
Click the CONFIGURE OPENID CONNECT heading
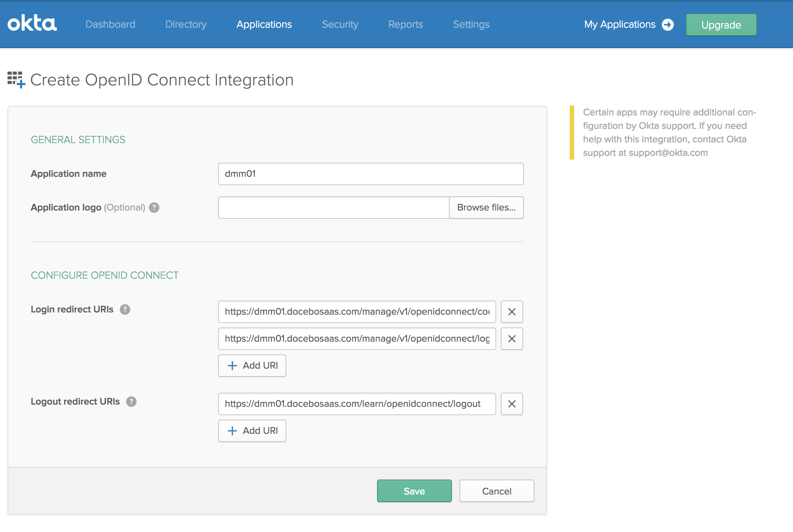tap(105, 275)
